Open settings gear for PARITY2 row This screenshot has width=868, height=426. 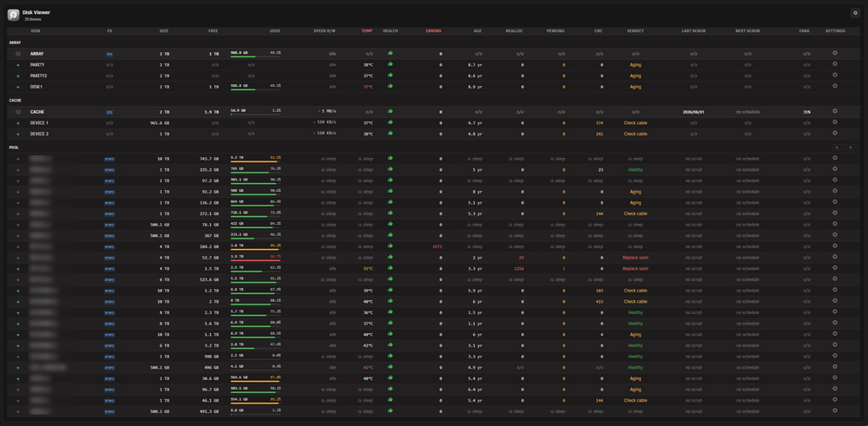835,75
